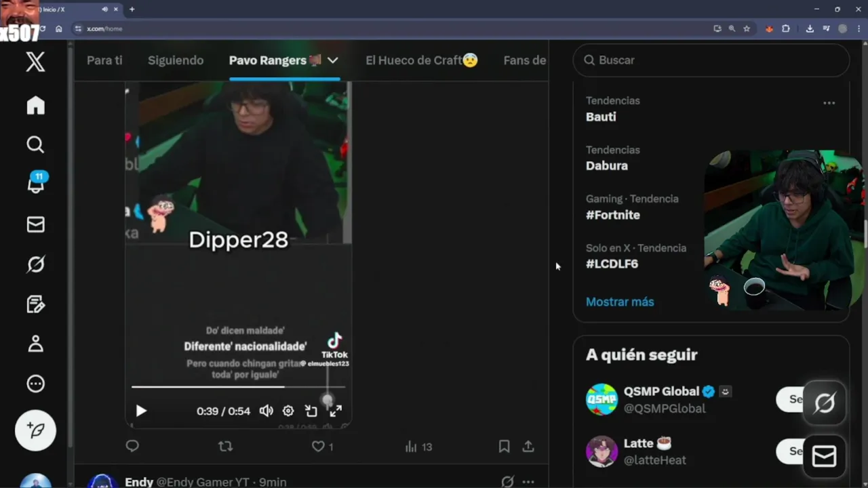Open the Explore search icon in sidebar
The width and height of the screenshot is (868, 488).
pyautogui.click(x=35, y=144)
